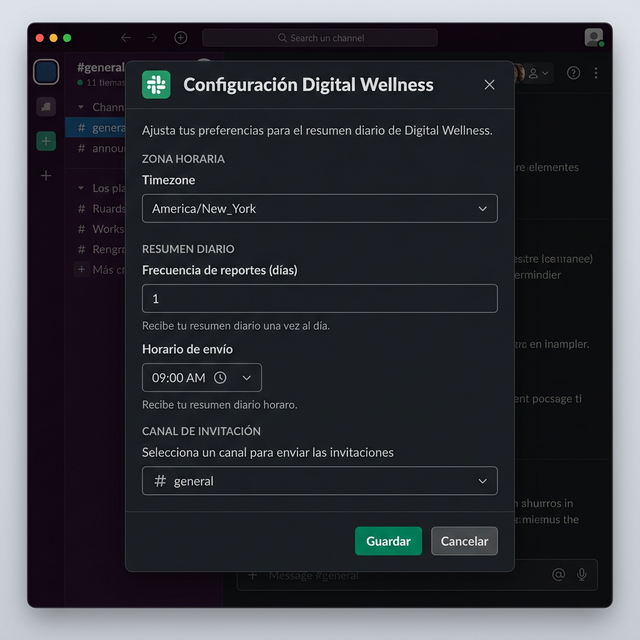Image resolution: width=640 pixels, height=640 pixels.
Task: Open the invitation channel general dropdown
Action: pyautogui.click(x=320, y=481)
